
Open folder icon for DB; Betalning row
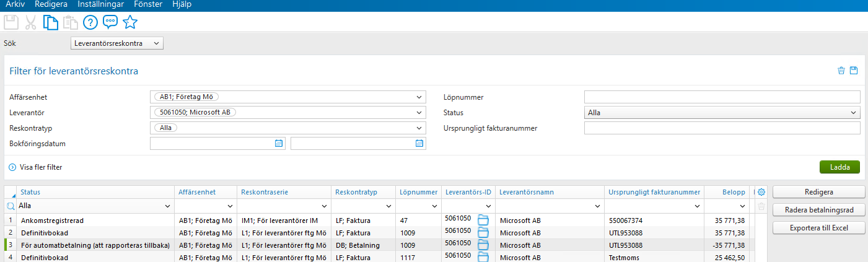(x=483, y=245)
